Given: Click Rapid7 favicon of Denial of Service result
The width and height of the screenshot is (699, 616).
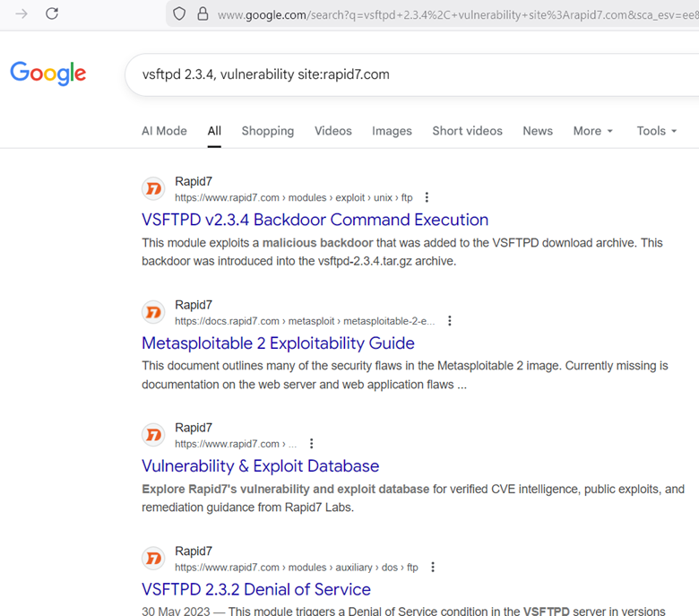Looking at the screenshot, I should 153,559.
